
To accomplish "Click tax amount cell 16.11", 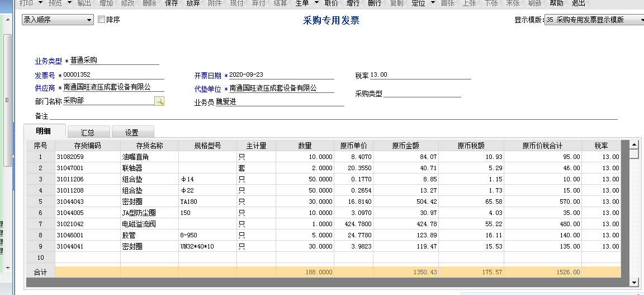I will [471, 235].
